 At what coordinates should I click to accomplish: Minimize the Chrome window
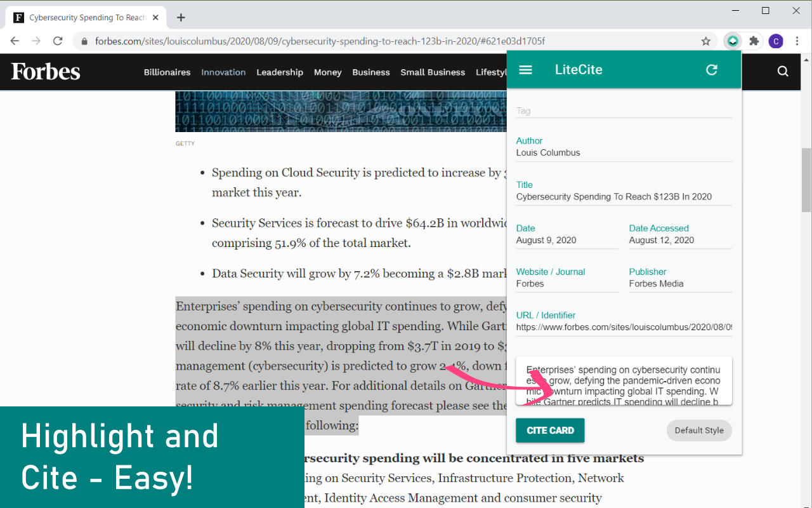pos(735,11)
